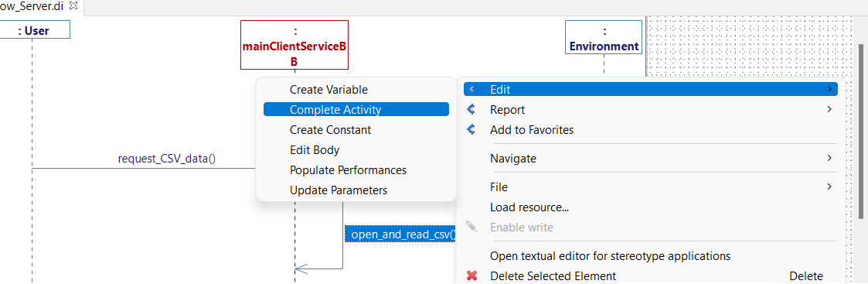Screen dimensions: 868x284
Task: Choose Delete Selected Element
Action: point(651,275)
